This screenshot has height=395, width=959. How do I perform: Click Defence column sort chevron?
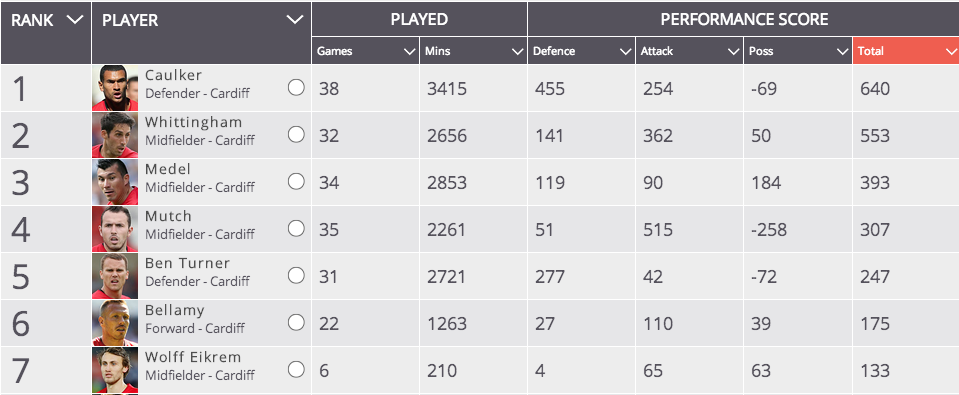tap(626, 52)
